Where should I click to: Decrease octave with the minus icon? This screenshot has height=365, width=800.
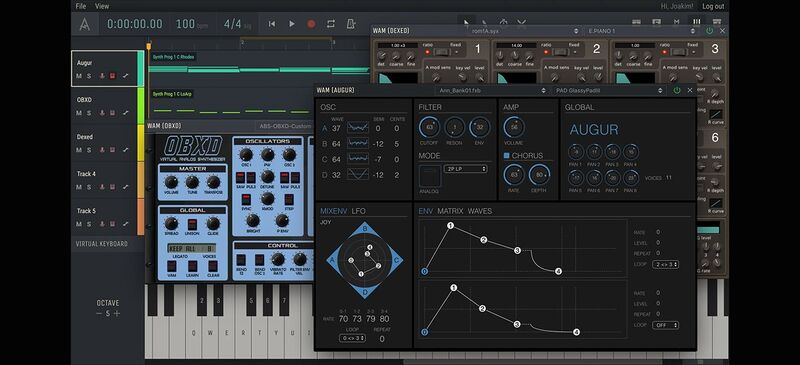pyautogui.click(x=99, y=313)
